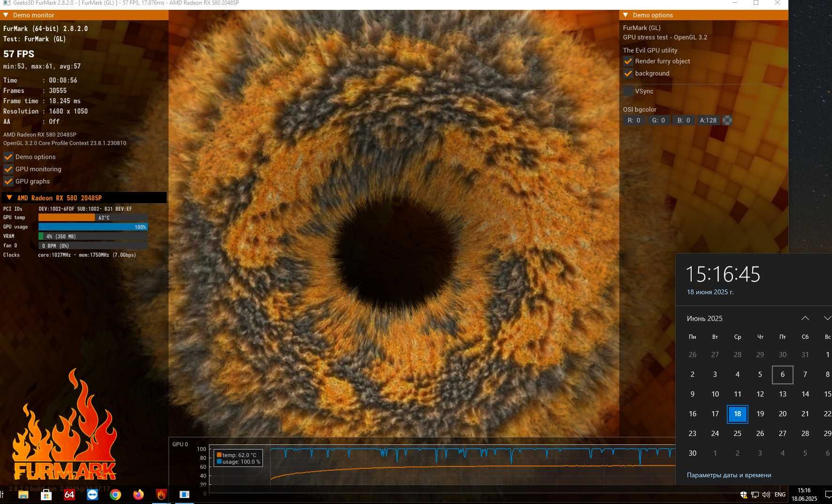Collapse the Demo options panel
This screenshot has width=832, height=504.
(x=625, y=15)
